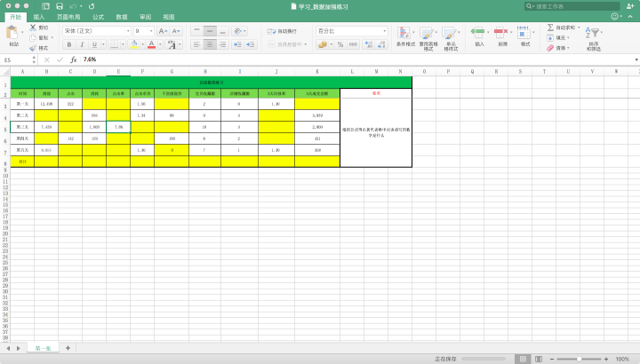Open the Paste options dropdown arrow
Image resolution: width=640 pixels, height=364 pixels.
pyautogui.click(x=22, y=32)
